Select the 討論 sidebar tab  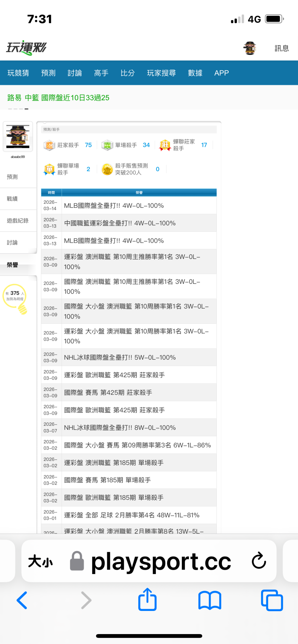[18, 242]
